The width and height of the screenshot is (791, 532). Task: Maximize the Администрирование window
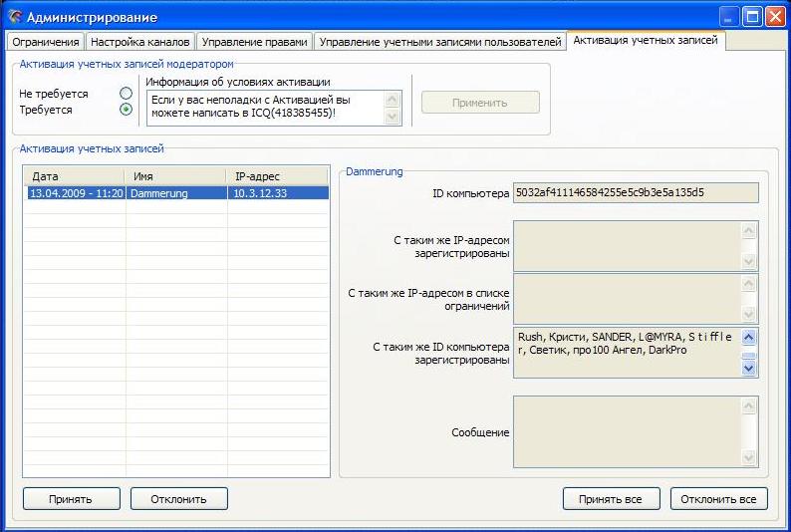(x=752, y=17)
